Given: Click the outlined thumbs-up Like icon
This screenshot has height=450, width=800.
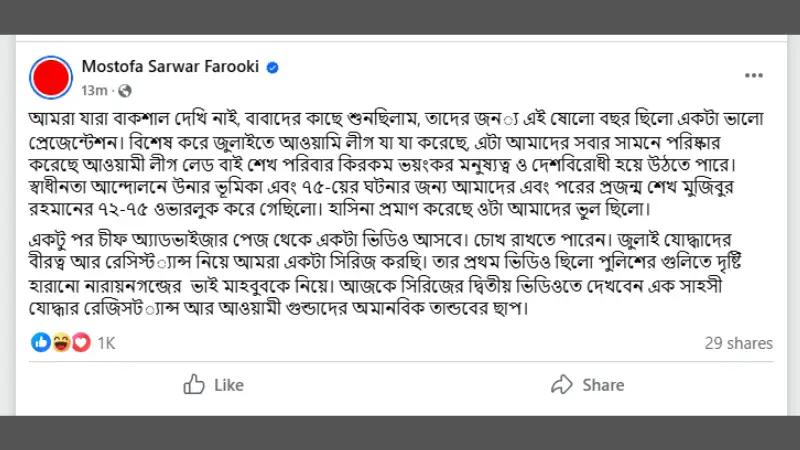Looking at the screenshot, I should [x=194, y=384].
